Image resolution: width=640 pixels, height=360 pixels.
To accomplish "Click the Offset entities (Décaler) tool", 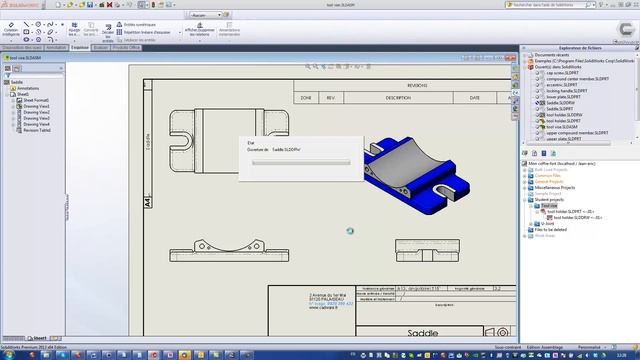I will pos(108,33).
